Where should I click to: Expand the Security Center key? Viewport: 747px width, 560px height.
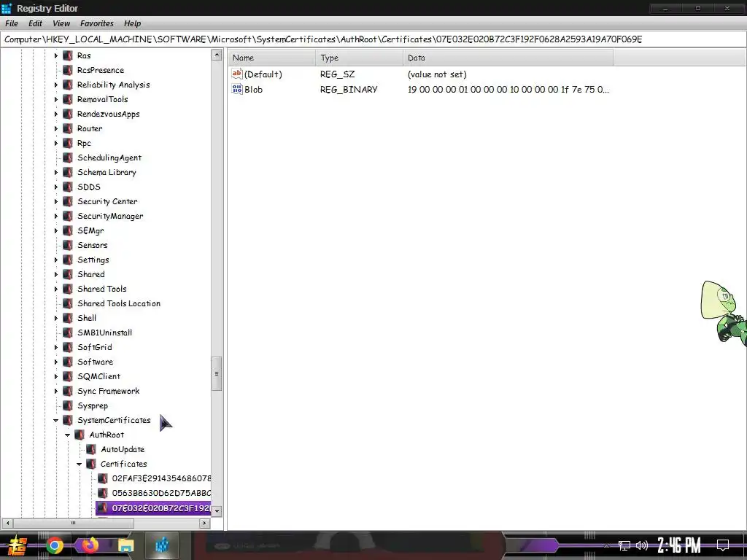click(55, 201)
